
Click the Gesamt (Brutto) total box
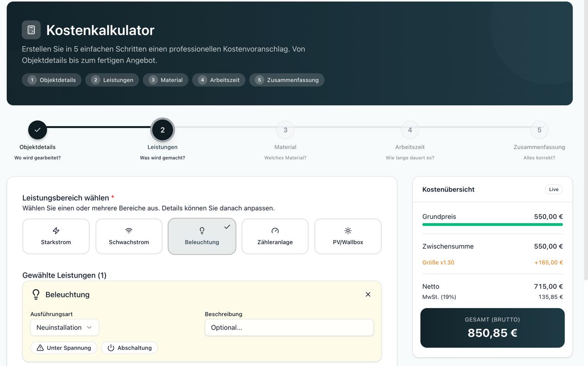click(492, 327)
